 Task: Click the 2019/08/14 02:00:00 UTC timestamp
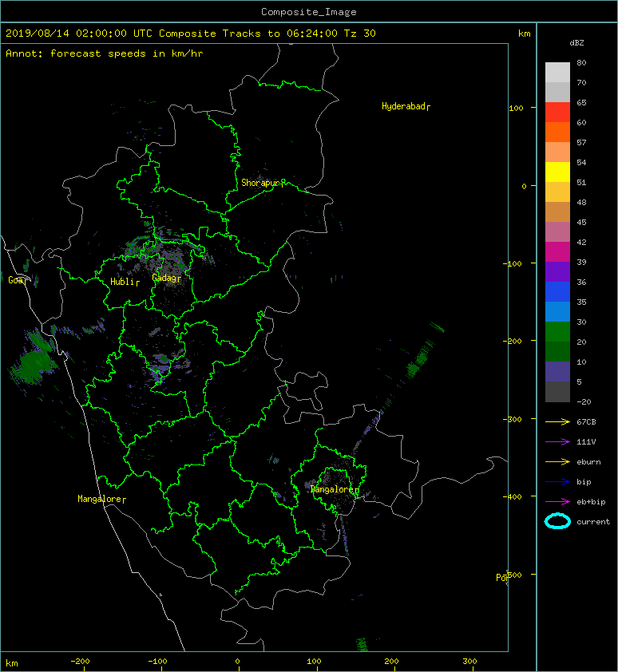pyautogui.click(x=79, y=34)
